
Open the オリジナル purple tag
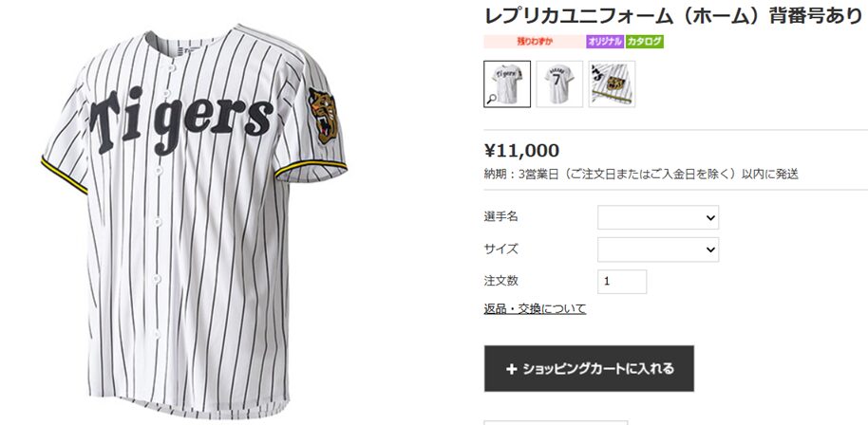click(x=605, y=42)
